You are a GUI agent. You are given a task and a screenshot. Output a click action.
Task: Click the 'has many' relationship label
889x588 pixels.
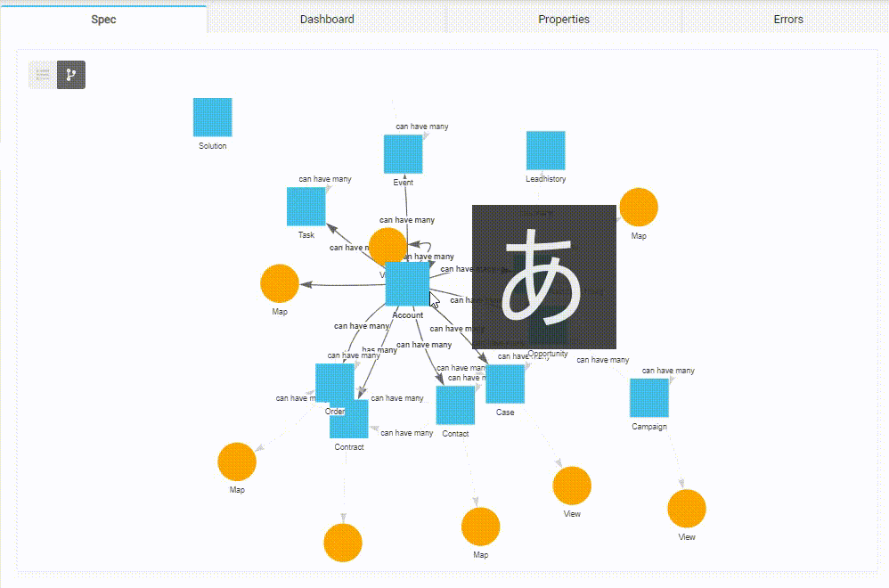point(379,350)
